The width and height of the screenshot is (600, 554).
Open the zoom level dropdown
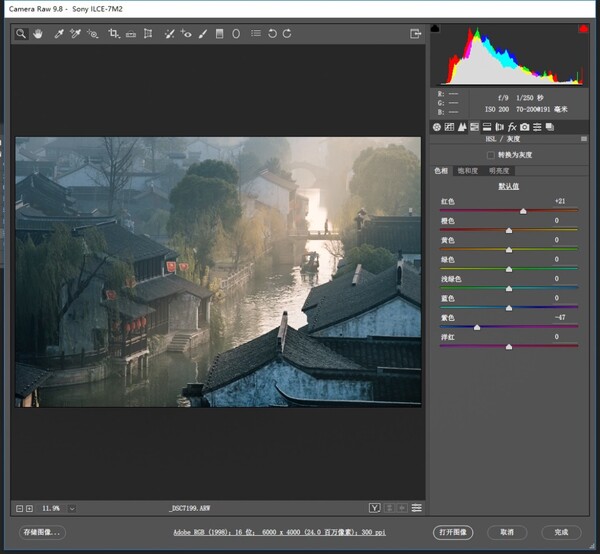(x=72, y=508)
